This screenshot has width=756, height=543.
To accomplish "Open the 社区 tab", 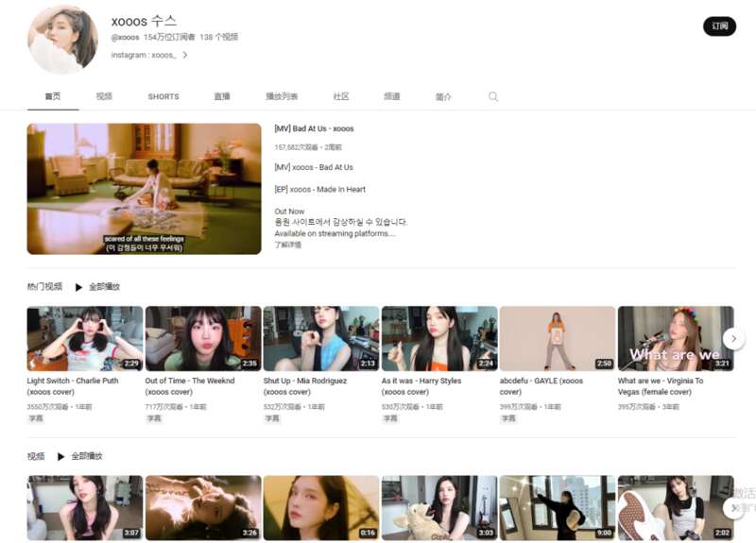I will (341, 97).
